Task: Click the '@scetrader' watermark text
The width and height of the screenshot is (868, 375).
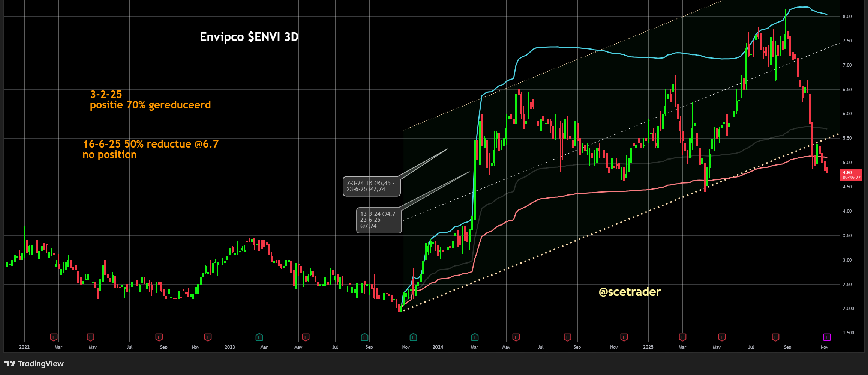Action: tap(630, 292)
